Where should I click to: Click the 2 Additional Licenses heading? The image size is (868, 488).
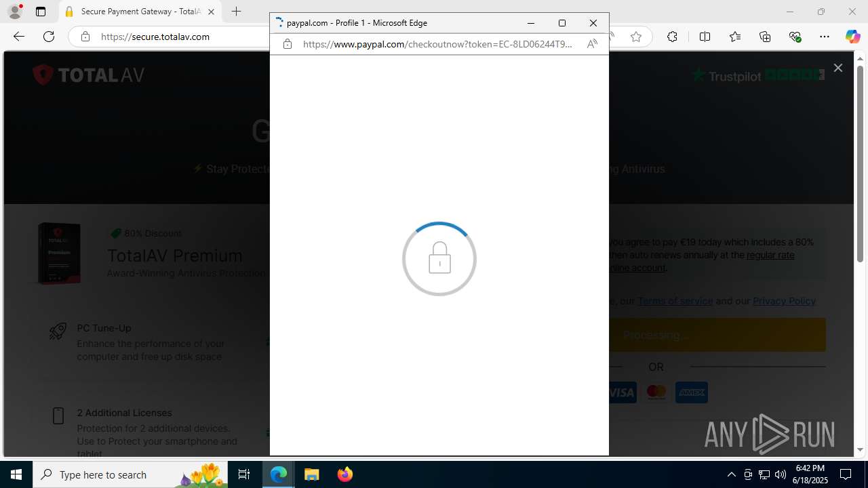124,413
